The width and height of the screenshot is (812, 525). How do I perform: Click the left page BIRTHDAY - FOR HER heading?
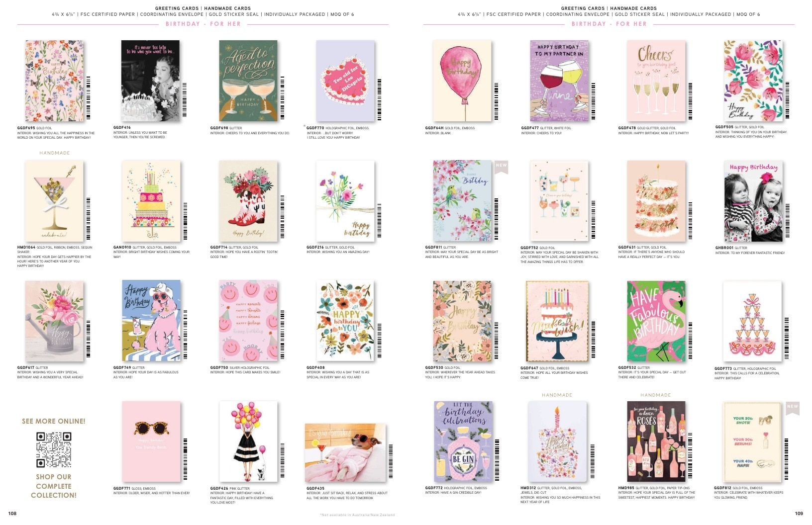(x=203, y=24)
